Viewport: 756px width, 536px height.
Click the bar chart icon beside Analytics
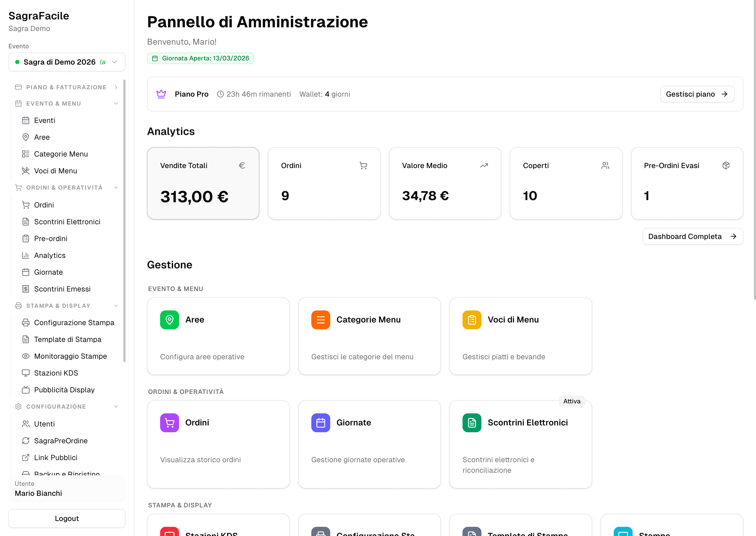26,256
